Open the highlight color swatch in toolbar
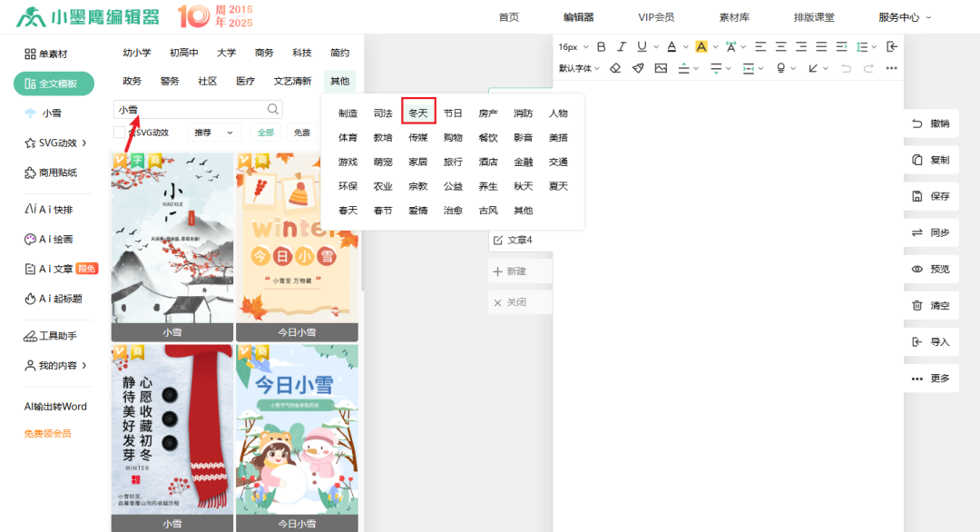Viewport: 980px width, 532px height. 701,47
